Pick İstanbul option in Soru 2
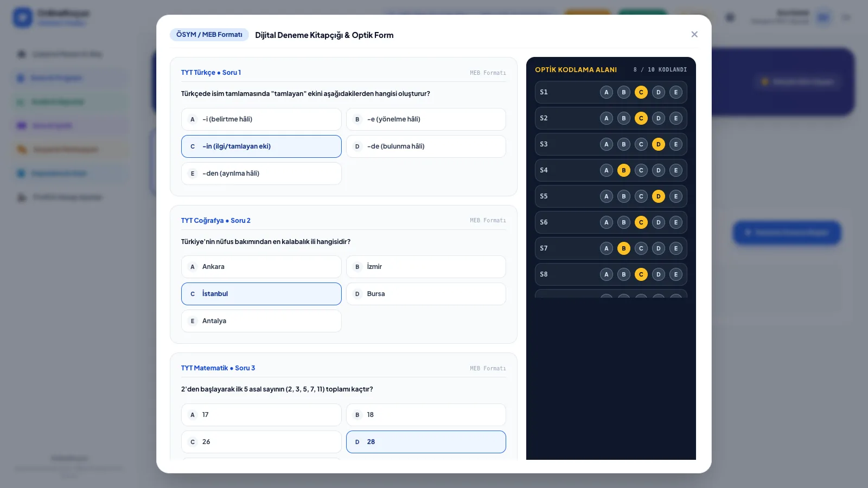868x488 pixels. coord(261,294)
